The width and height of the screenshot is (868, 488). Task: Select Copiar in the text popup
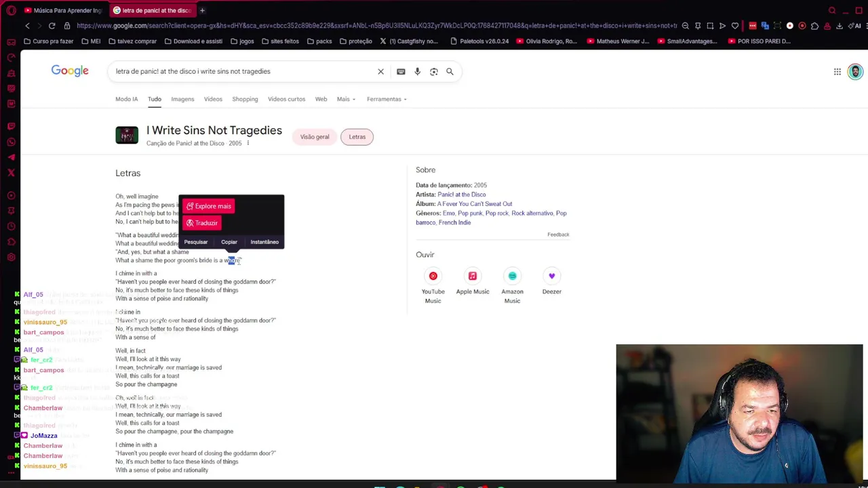click(229, 242)
